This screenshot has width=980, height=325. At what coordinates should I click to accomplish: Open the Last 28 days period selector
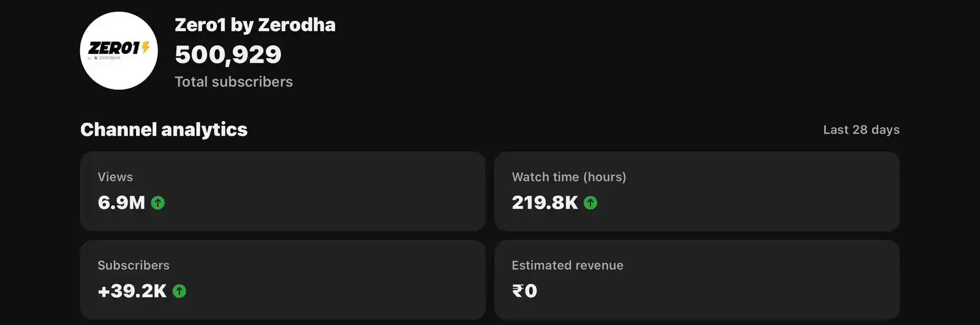(x=861, y=130)
